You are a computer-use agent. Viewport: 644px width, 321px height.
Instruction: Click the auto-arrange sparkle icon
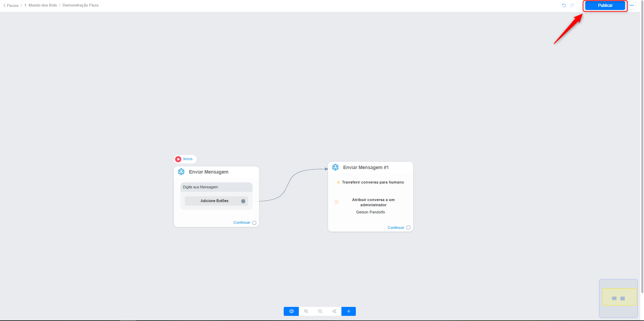(x=334, y=311)
